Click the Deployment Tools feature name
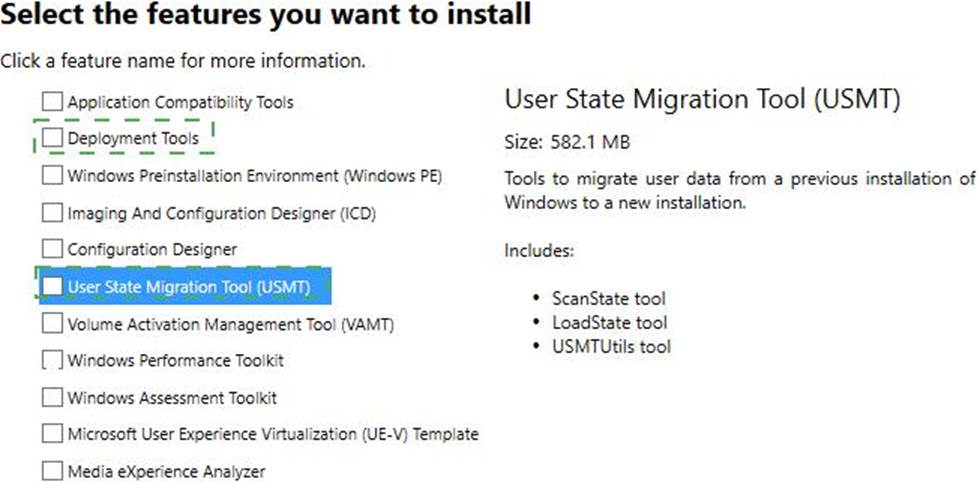Viewport: 977px width, 482px height. click(x=133, y=138)
